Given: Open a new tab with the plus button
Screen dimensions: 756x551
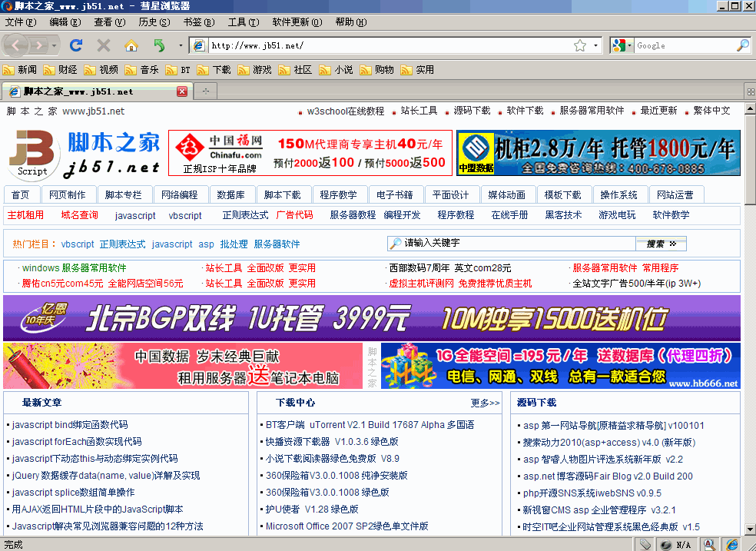Looking at the screenshot, I should tap(206, 91).
